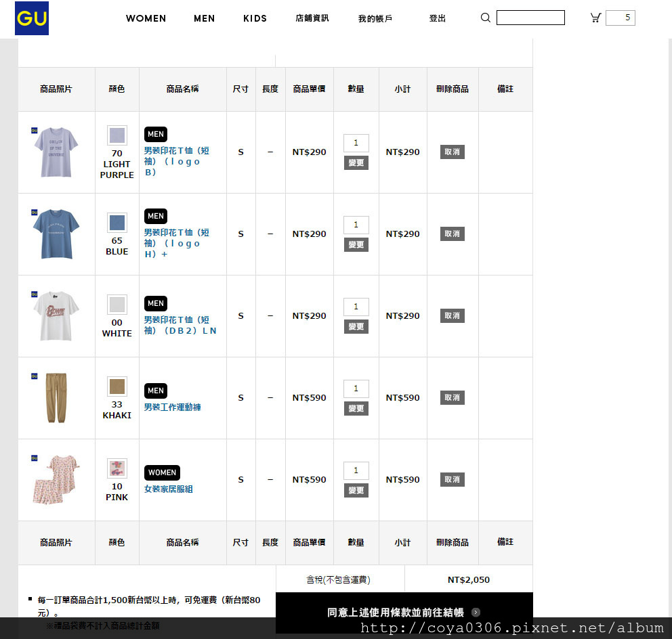The height and width of the screenshot is (639, 672).
Task: Open the shopping cart icon
Action: [x=595, y=18]
